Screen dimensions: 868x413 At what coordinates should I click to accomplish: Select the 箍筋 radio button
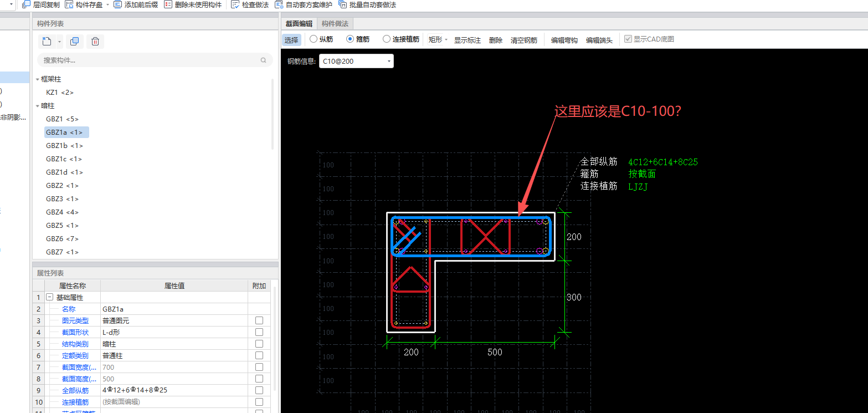[x=350, y=39]
